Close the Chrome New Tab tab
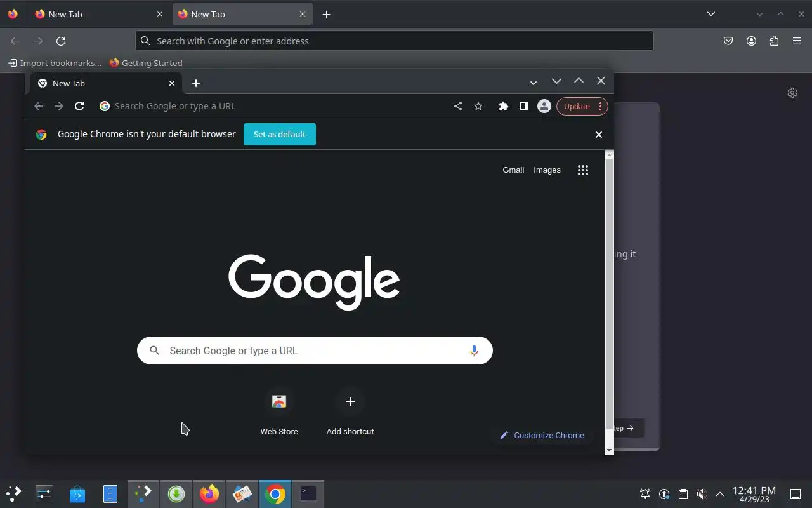Image resolution: width=812 pixels, height=508 pixels. [x=171, y=83]
